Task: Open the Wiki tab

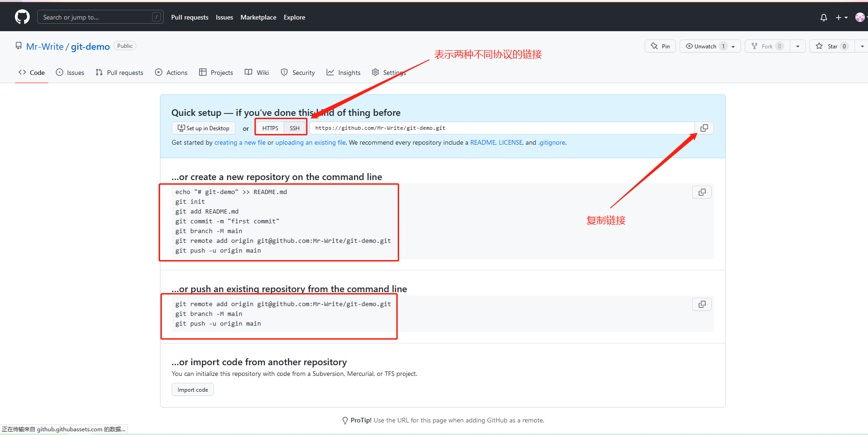Action: coord(257,73)
